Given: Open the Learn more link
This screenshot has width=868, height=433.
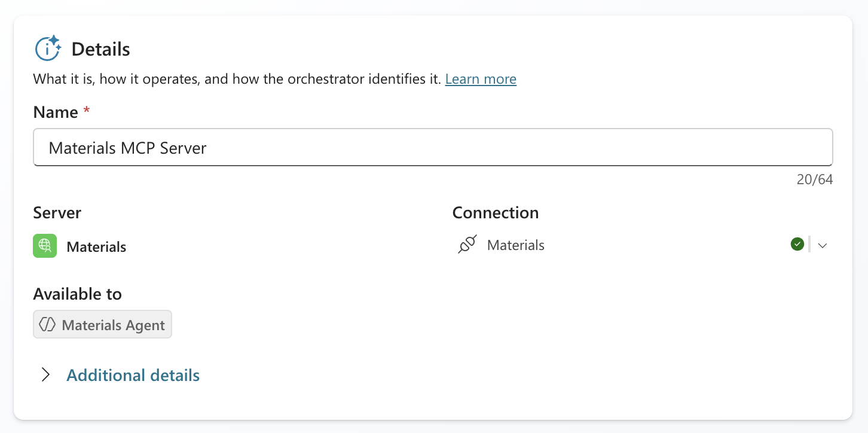Looking at the screenshot, I should [x=481, y=79].
